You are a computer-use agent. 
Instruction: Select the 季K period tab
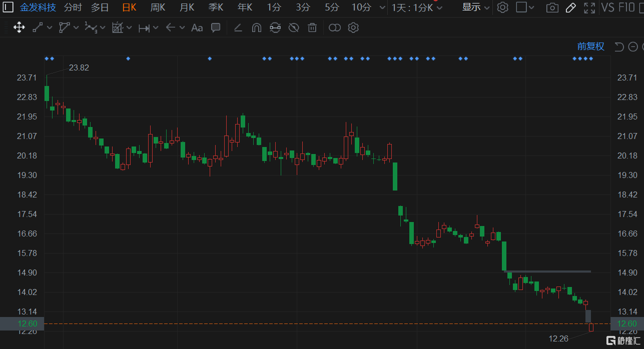tap(216, 7)
